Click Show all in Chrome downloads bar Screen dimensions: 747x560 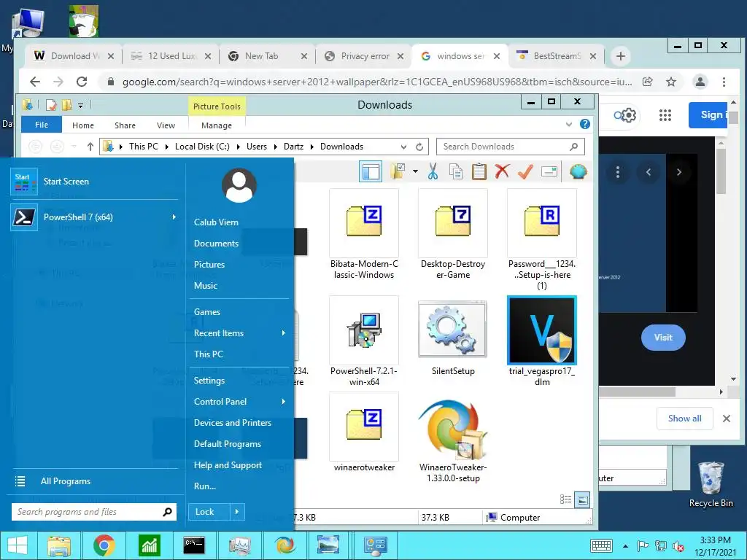pyautogui.click(x=684, y=419)
